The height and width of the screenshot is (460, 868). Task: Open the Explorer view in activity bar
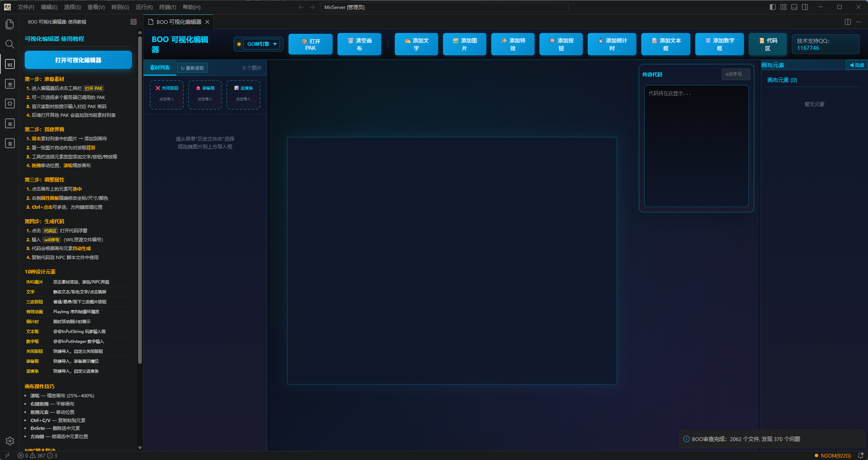pos(10,24)
